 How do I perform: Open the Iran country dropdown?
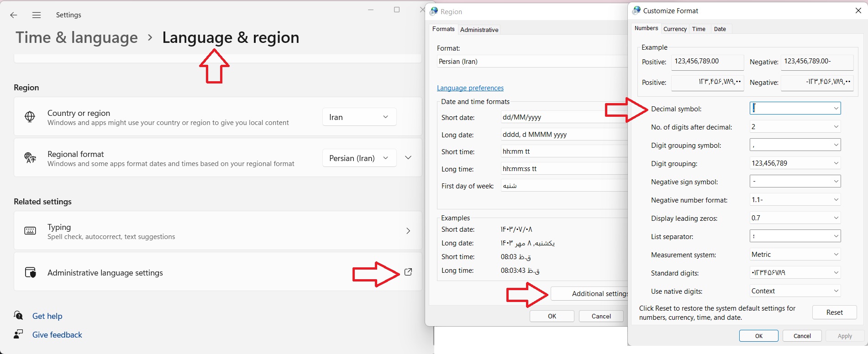pos(359,117)
